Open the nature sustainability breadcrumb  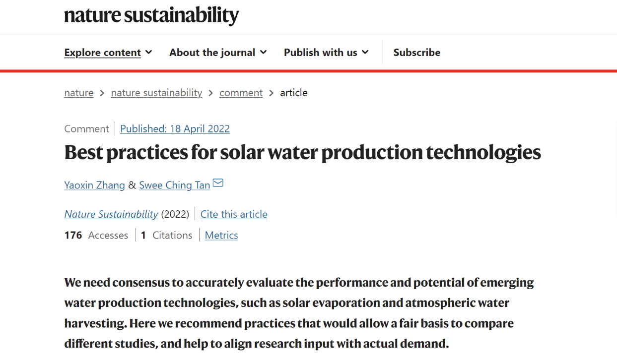point(156,93)
